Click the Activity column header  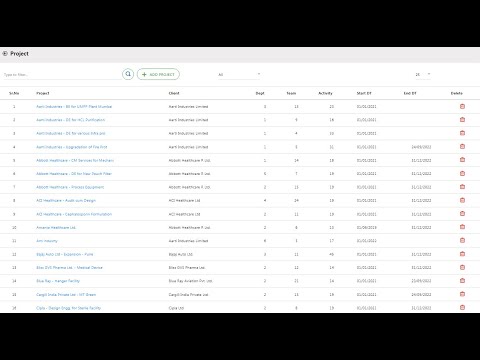tap(325, 93)
